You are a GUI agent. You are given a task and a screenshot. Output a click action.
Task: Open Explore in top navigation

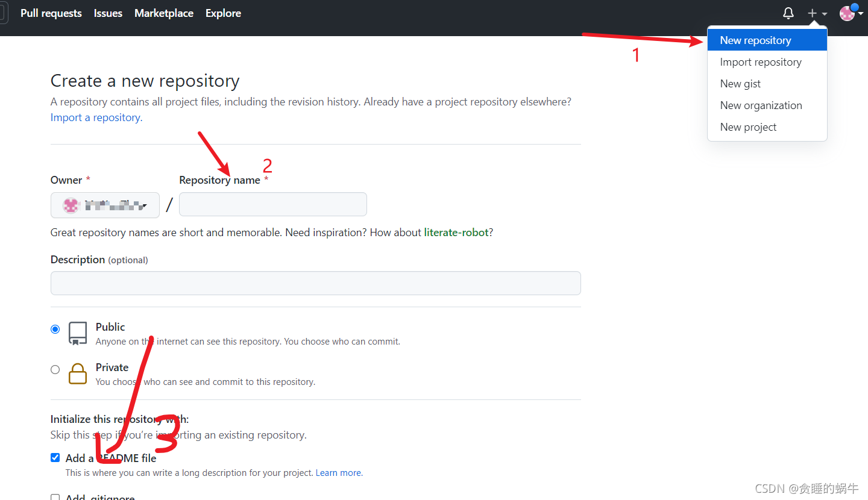[223, 13]
